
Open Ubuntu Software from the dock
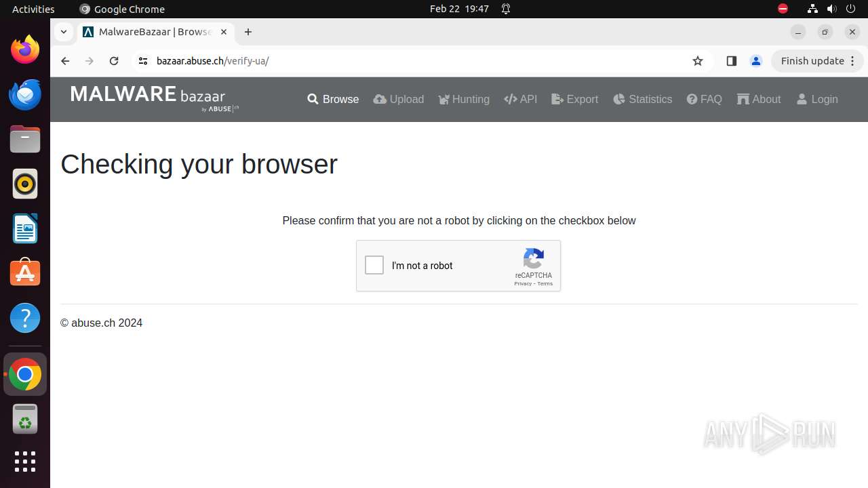pyautogui.click(x=25, y=273)
